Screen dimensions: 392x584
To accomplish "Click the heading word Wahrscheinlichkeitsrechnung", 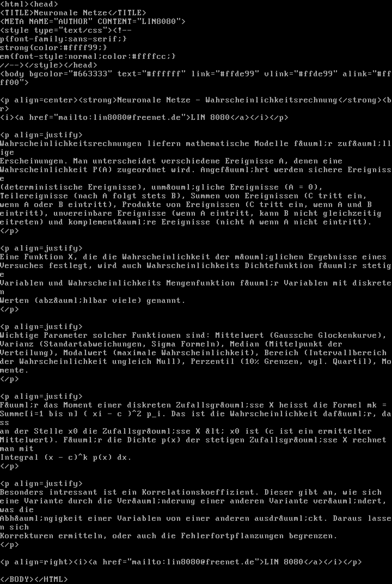I will click(x=272, y=100).
